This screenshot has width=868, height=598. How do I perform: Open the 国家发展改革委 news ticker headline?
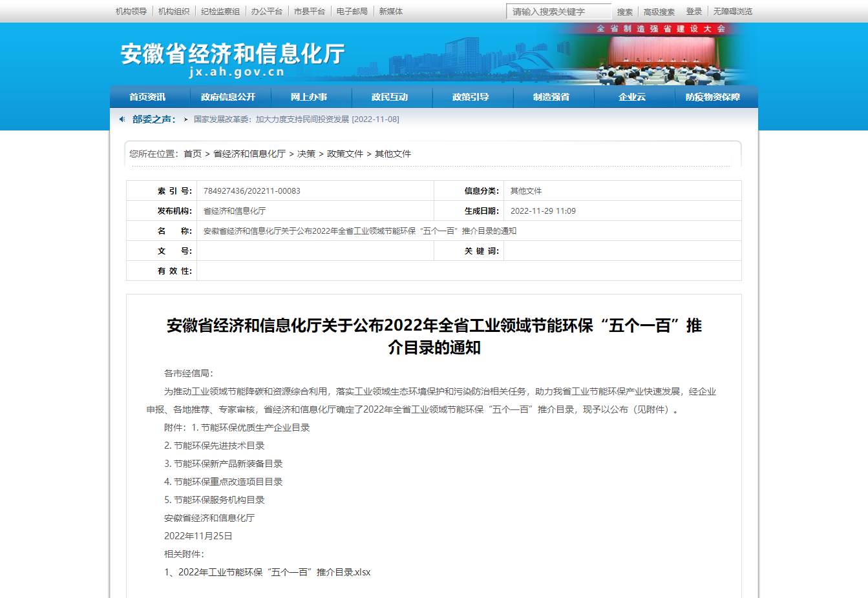(x=296, y=119)
